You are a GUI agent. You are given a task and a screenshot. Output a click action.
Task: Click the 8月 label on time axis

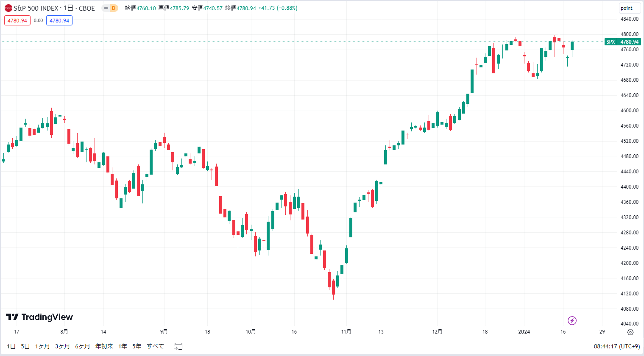coord(64,332)
